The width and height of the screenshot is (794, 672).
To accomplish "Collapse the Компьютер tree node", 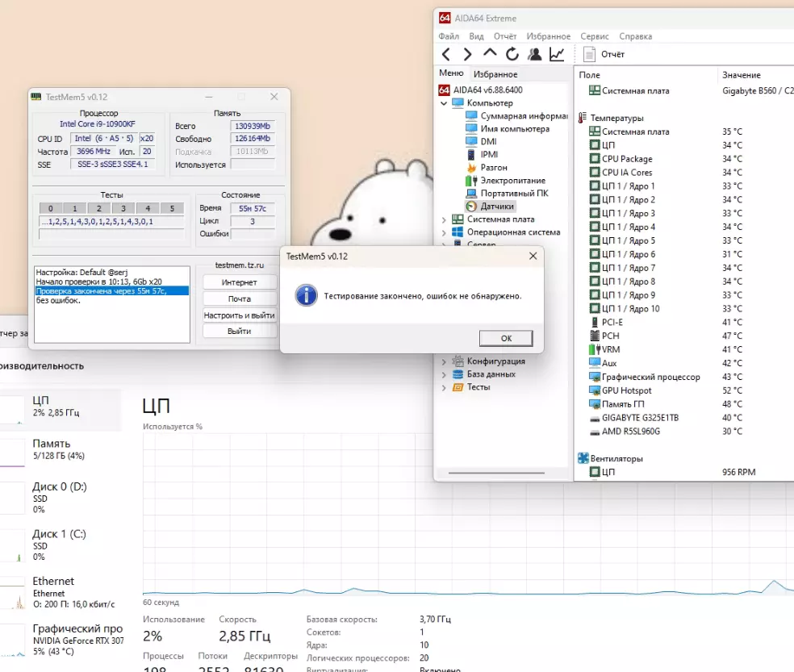I will 444,102.
